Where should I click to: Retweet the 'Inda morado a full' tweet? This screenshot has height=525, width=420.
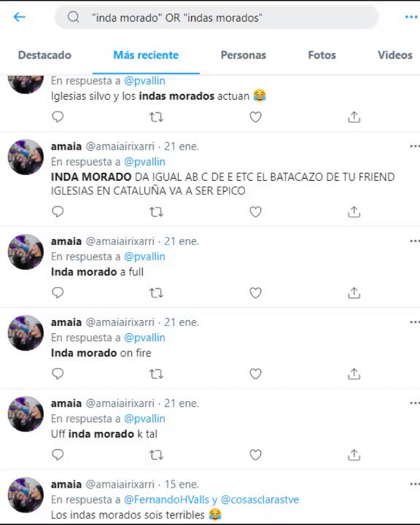pos(156,292)
